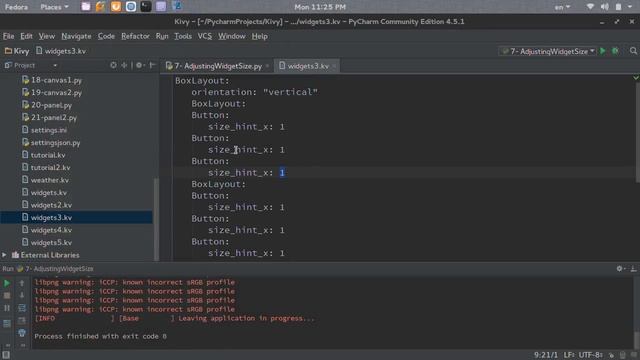Click the Project tree vertical scrollbar
Image resolution: width=640 pixels, height=360 pixels.
coord(156,218)
